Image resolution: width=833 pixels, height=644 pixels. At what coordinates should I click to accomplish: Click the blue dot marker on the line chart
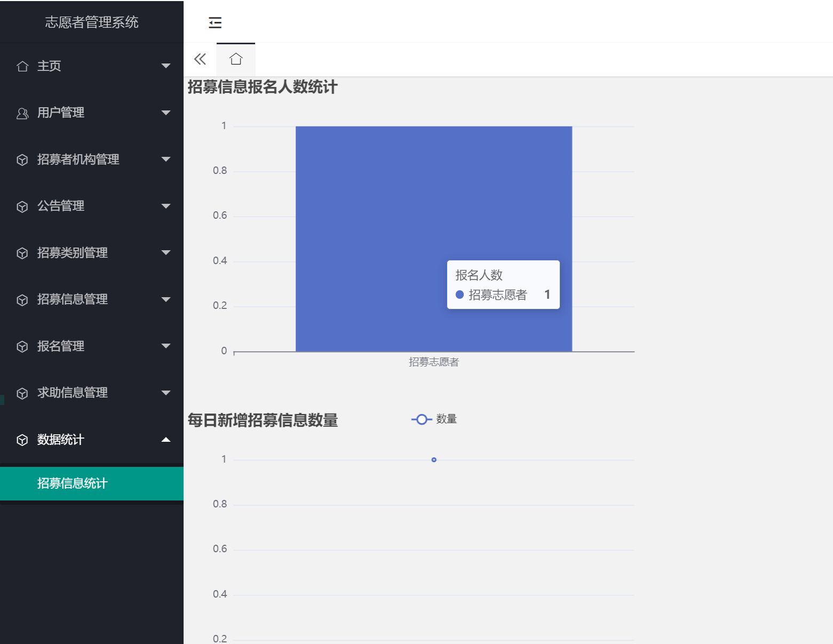pyautogui.click(x=434, y=459)
